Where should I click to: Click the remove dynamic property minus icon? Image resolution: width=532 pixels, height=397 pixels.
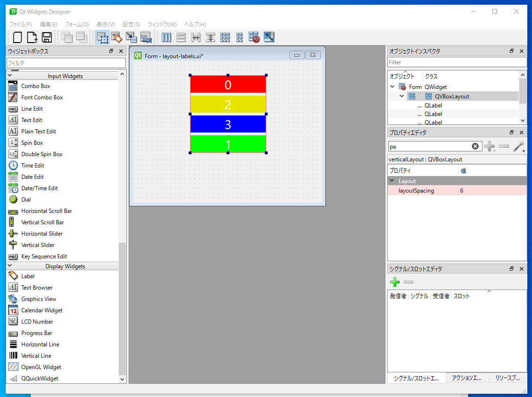[504, 146]
